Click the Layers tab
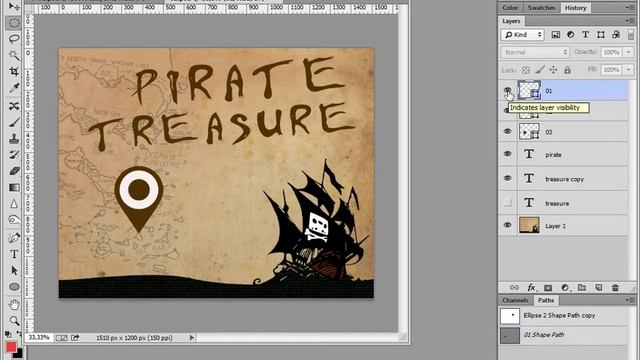 pyautogui.click(x=511, y=21)
